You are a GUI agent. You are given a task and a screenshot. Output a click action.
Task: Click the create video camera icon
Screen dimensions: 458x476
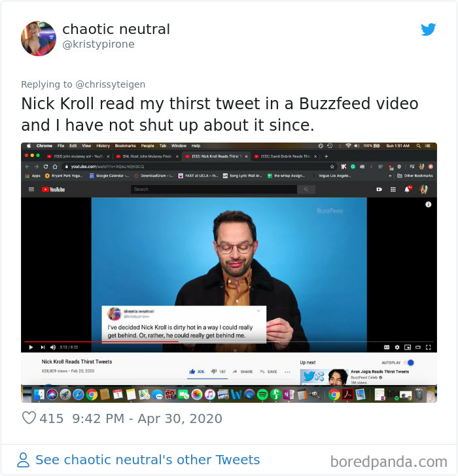tap(379, 190)
